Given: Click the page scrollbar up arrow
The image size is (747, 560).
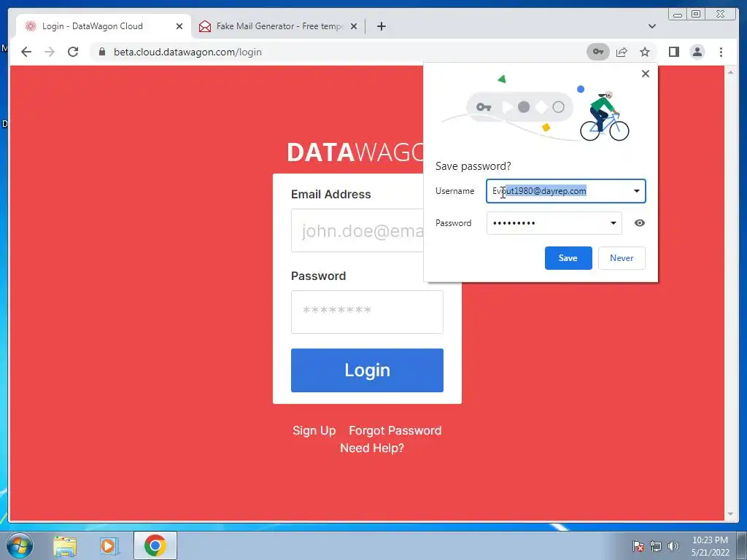Looking at the screenshot, I should coord(730,72).
